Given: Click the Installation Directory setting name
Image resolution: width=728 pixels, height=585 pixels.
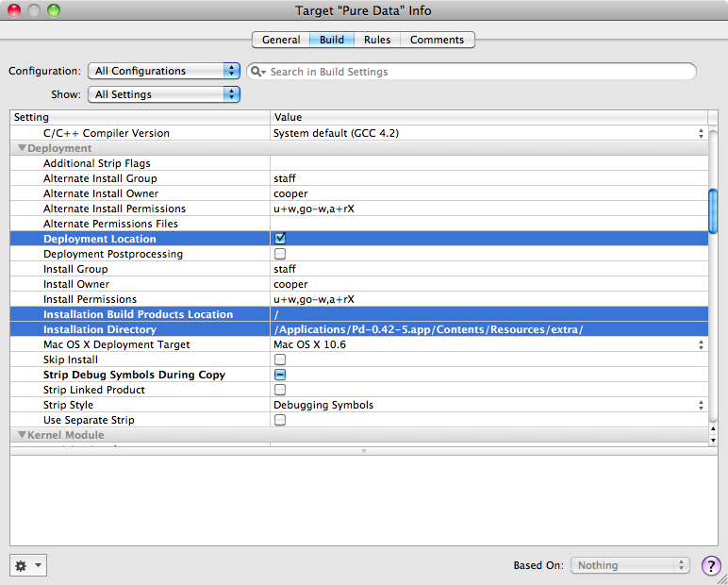Looking at the screenshot, I should pos(100,329).
